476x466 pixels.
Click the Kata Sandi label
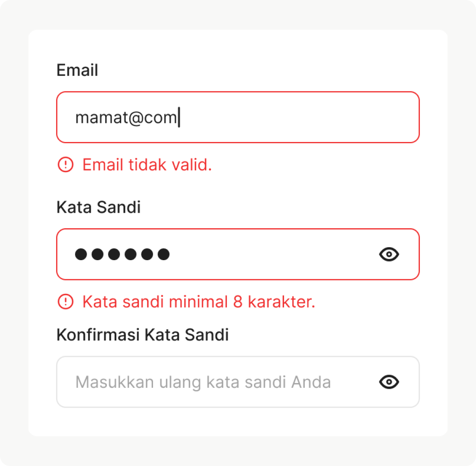click(x=98, y=208)
